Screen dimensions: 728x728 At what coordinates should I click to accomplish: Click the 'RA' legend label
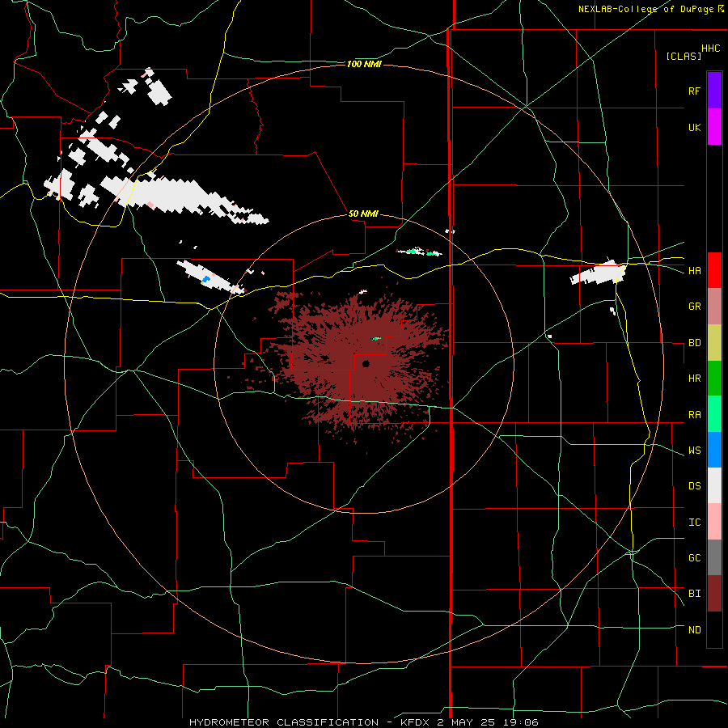694,414
